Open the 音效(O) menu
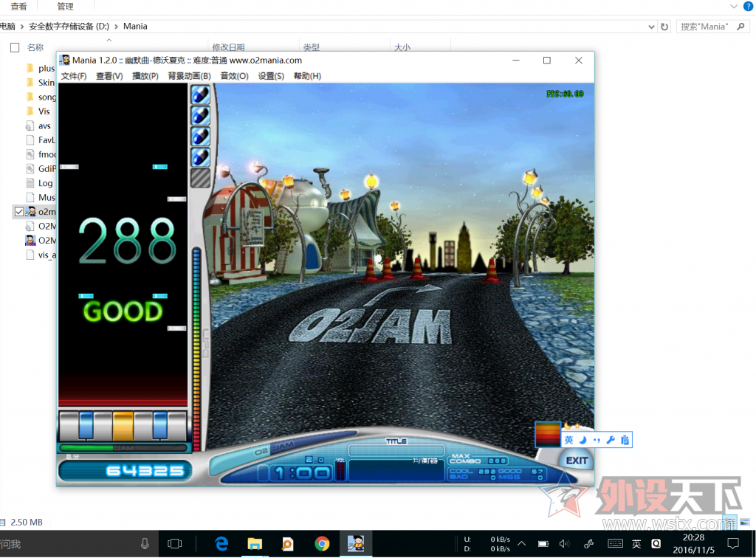Viewport: 756px width, 558px height. (234, 76)
